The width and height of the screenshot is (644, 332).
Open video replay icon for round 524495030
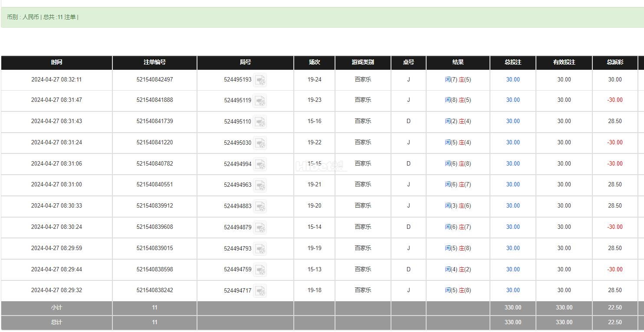click(x=260, y=143)
